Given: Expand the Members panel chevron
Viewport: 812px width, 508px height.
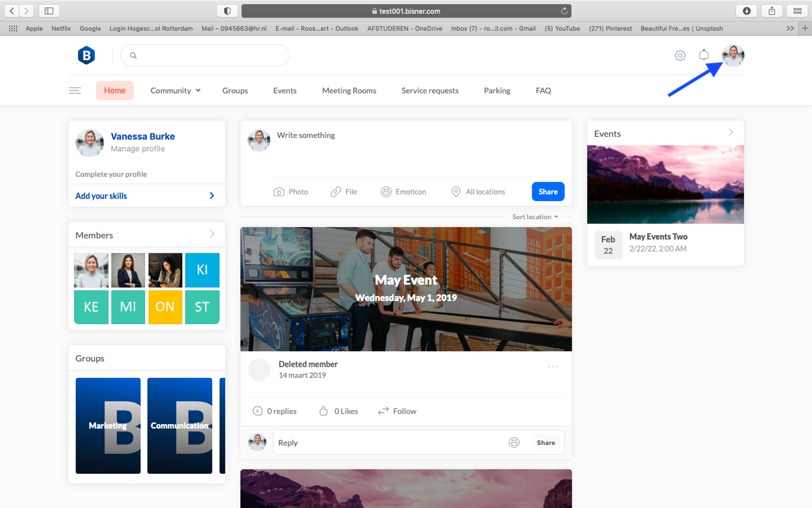Looking at the screenshot, I should point(212,234).
